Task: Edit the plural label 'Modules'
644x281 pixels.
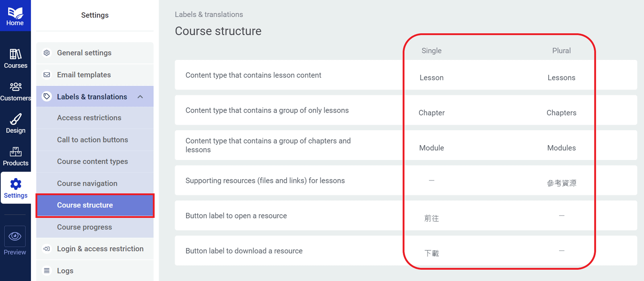Action: click(x=561, y=148)
